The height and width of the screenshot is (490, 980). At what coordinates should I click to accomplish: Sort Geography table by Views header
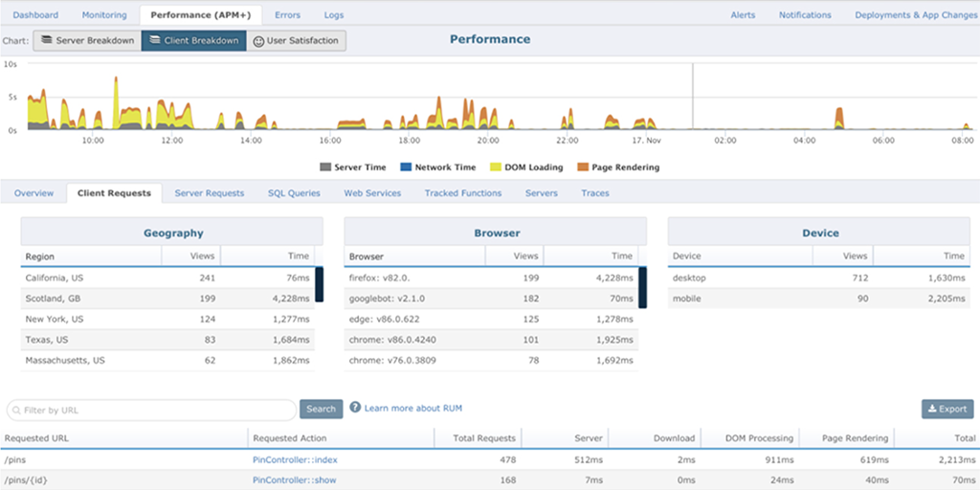pos(191,256)
